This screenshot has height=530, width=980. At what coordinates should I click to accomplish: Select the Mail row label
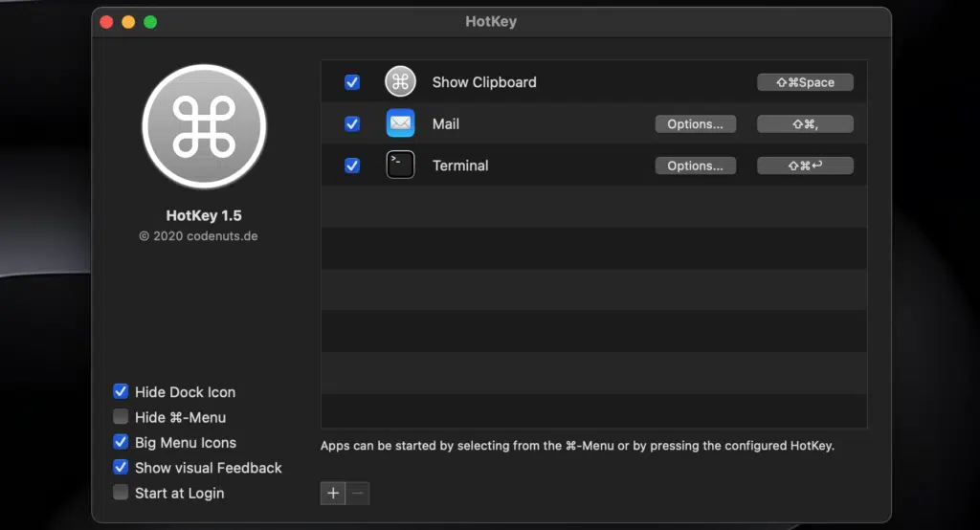click(x=446, y=123)
